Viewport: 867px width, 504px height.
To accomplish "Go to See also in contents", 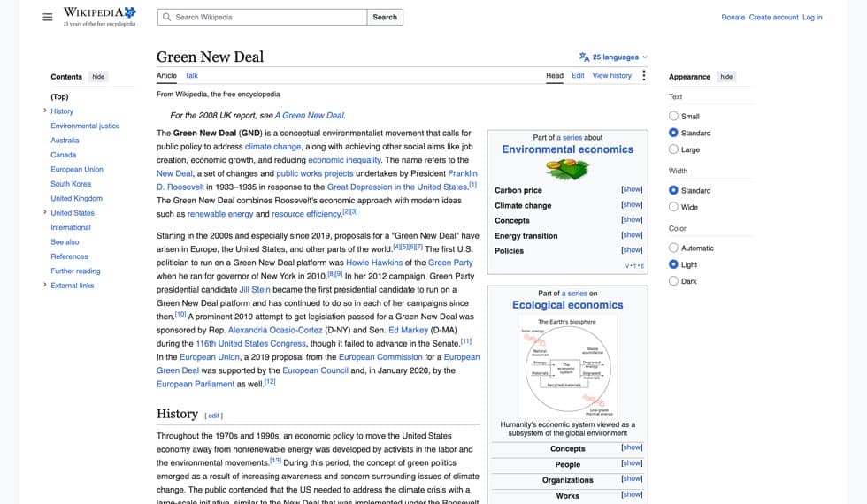I will pyautogui.click(x=65, y=242).
